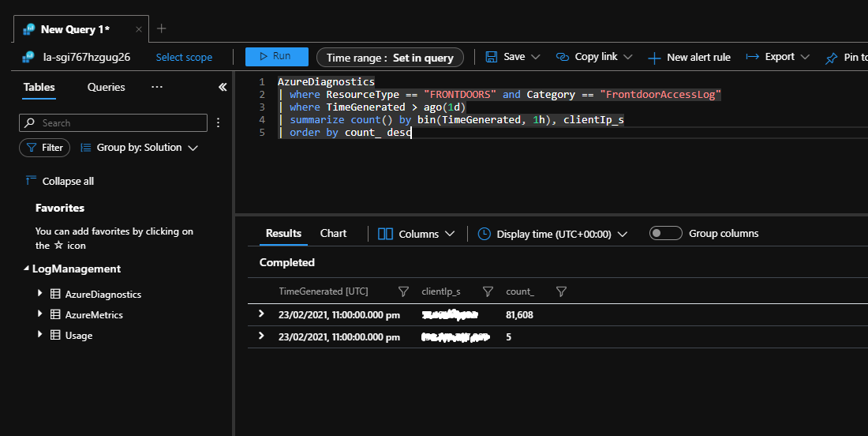This screenshot has width=868, height=436.
Task: Click the 81,608 count cell
Action: (519, 314)
